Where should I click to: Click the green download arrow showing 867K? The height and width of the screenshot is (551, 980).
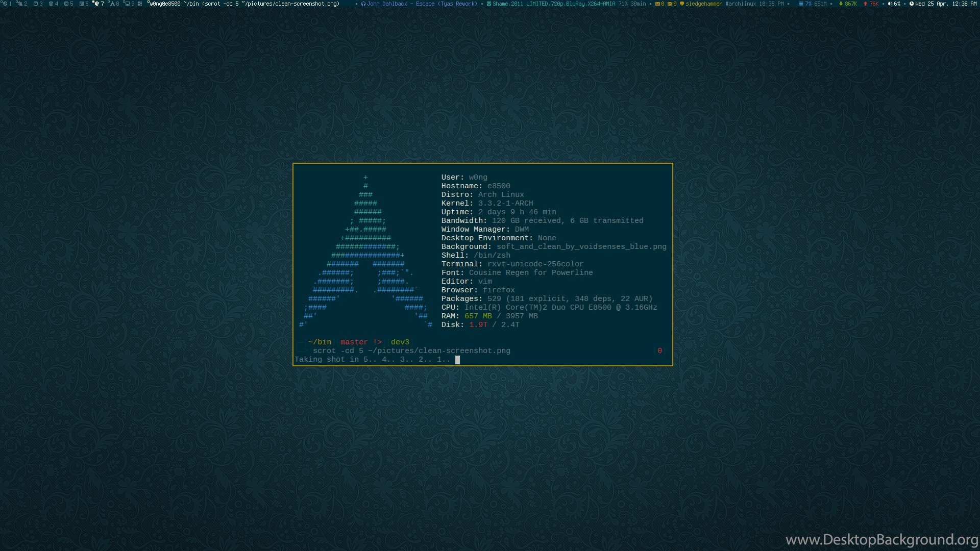[841, 4]
